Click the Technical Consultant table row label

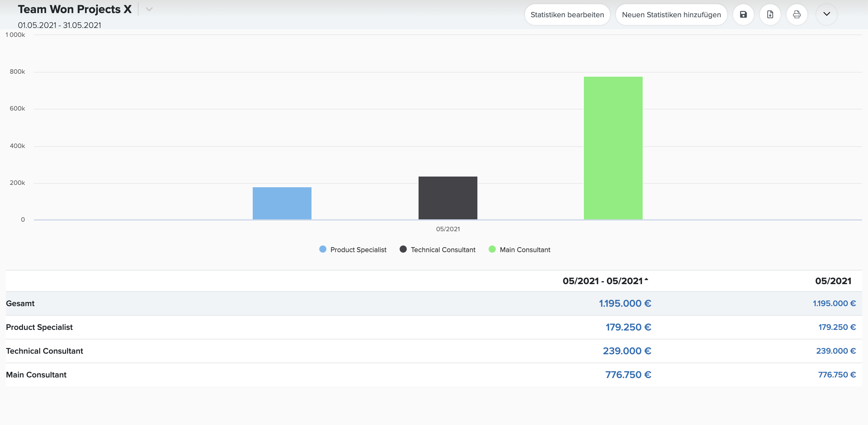pyautogui.click(x=45, y=351)
